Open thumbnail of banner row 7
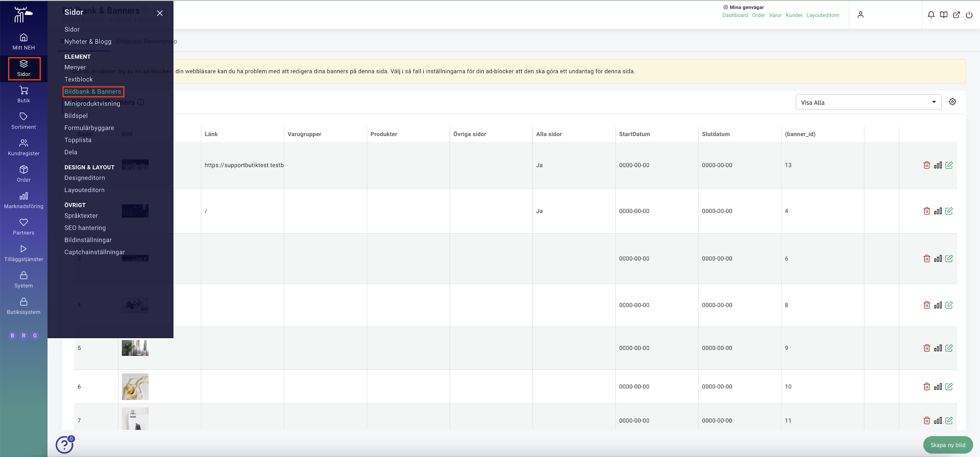The height and width of the screenshot is (457, 980). click(135, 419)
